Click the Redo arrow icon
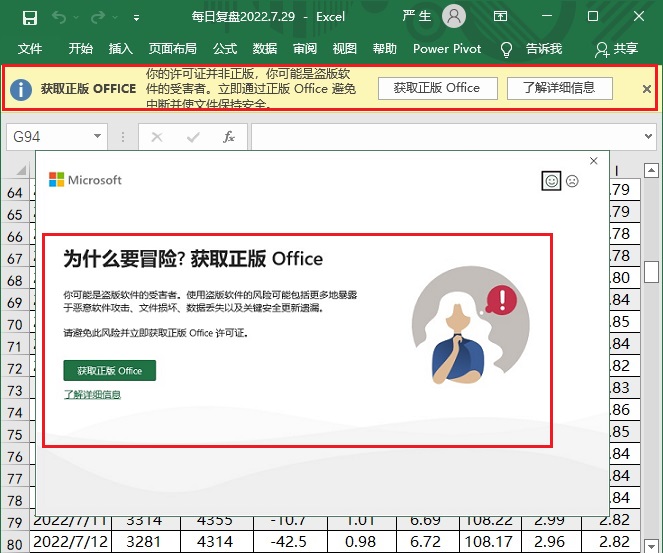Screen dimensions: 663x553 click(x=98, y=17)
